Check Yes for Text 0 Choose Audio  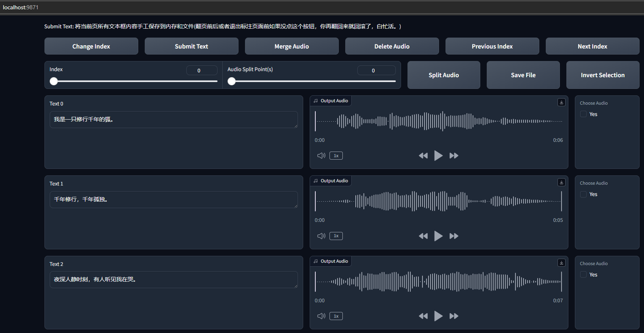coord(583,114)
